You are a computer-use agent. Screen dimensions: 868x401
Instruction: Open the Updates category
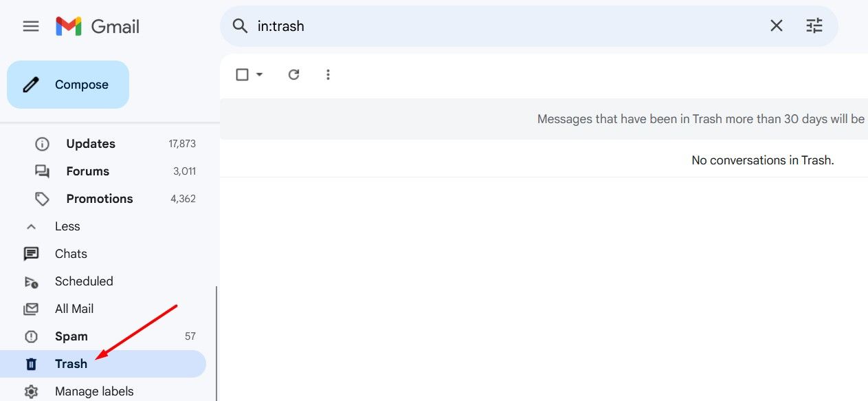pos(90,144)
